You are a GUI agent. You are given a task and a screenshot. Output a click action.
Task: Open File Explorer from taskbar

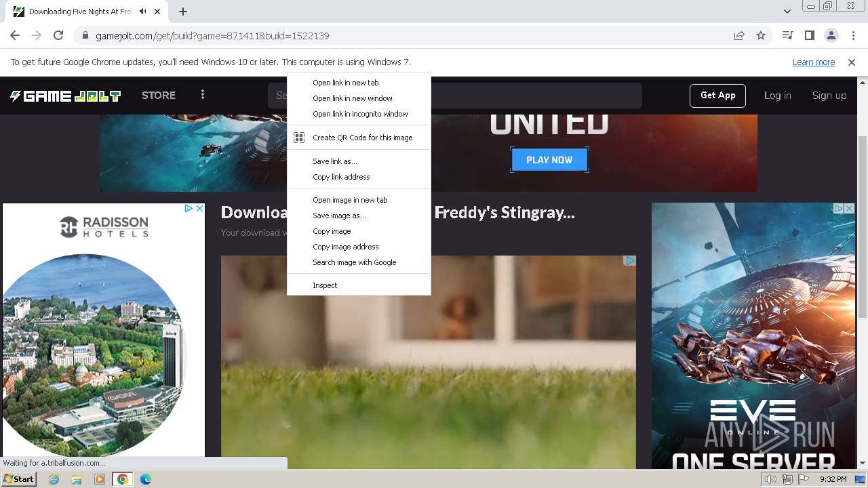click(77, 479)
